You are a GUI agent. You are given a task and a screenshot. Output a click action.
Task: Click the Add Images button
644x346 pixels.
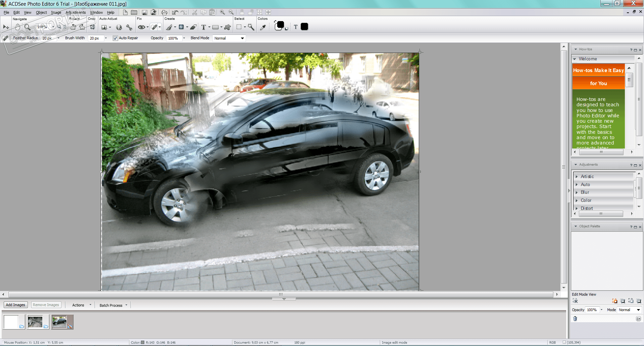tap(15, 305)
